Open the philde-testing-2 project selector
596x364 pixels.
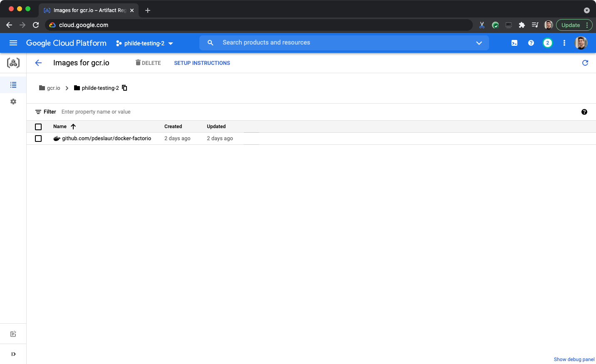coord(144,43)
